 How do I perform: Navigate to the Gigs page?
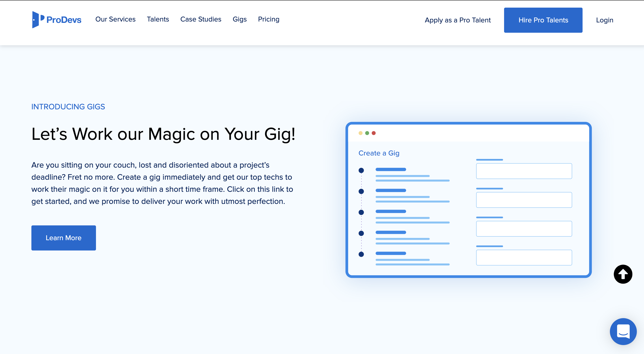(x=239, y=19)
